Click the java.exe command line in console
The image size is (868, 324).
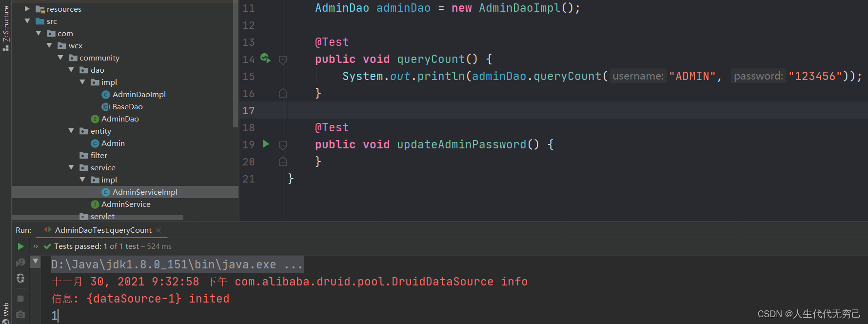(177, 264)
